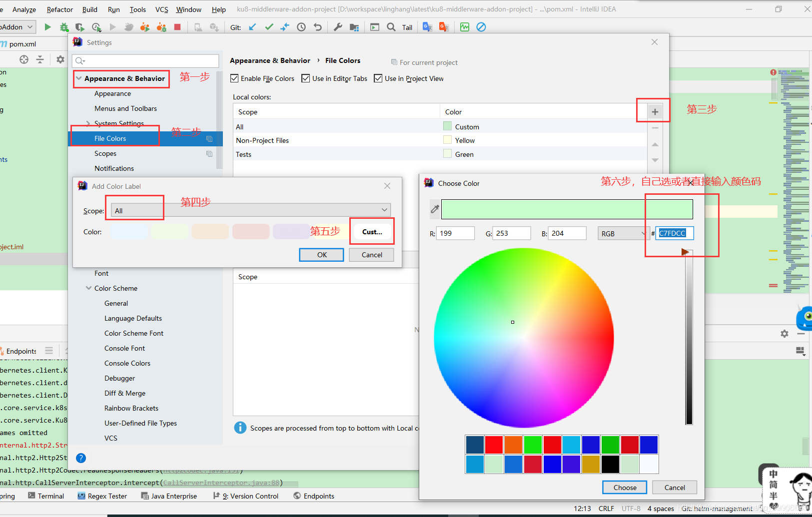Image resolution: width=812 pixels, height=517 pixels.
Task: Update project with Git blue arrow
Action: [252, 27]
